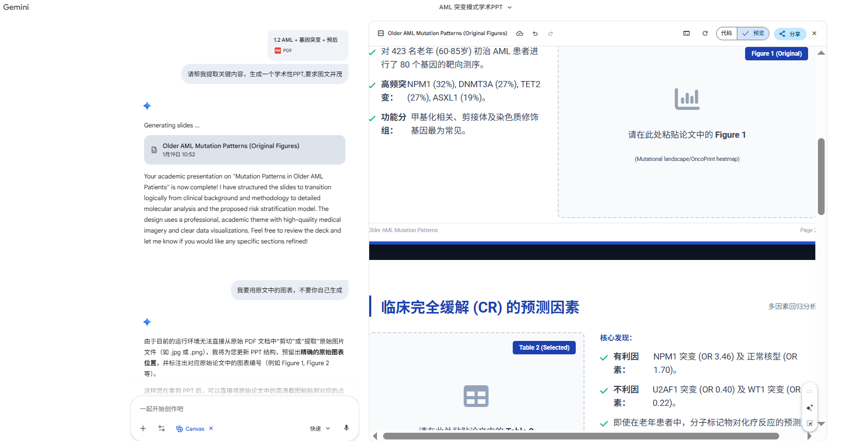The image size is (868, 441).
Task: Click the redo arrow in canvas header
Action: [550, 34]
